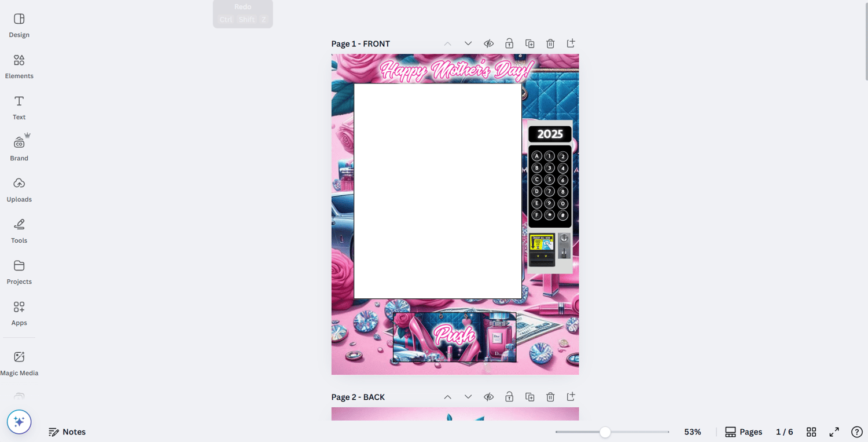Select the Text tool in sidebar
The width and height of the screenshot is (868, 442).
19,108
